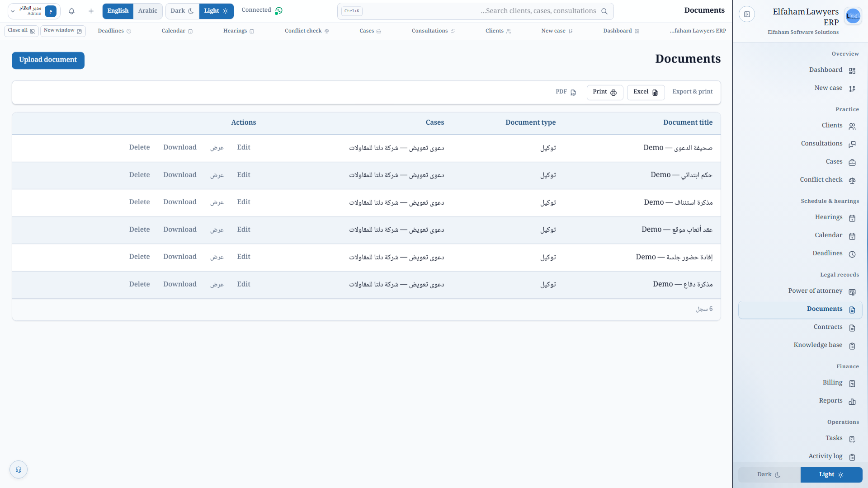This screenshot has width=868, height=488.
Task: Click the Conflict check scales icon in sidebar
Action: click(852, 180)
